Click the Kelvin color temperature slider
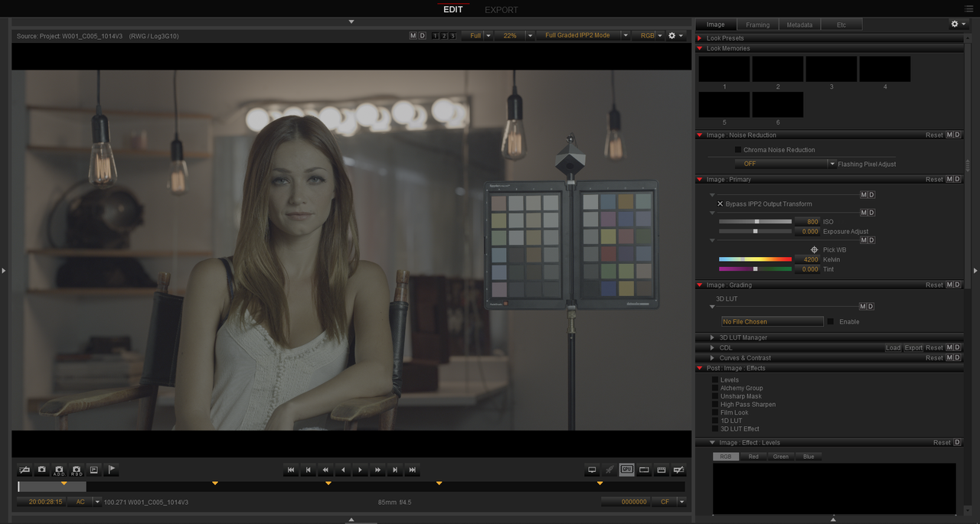The height and width of the screenshot is (524, 980). coord(755,259)
